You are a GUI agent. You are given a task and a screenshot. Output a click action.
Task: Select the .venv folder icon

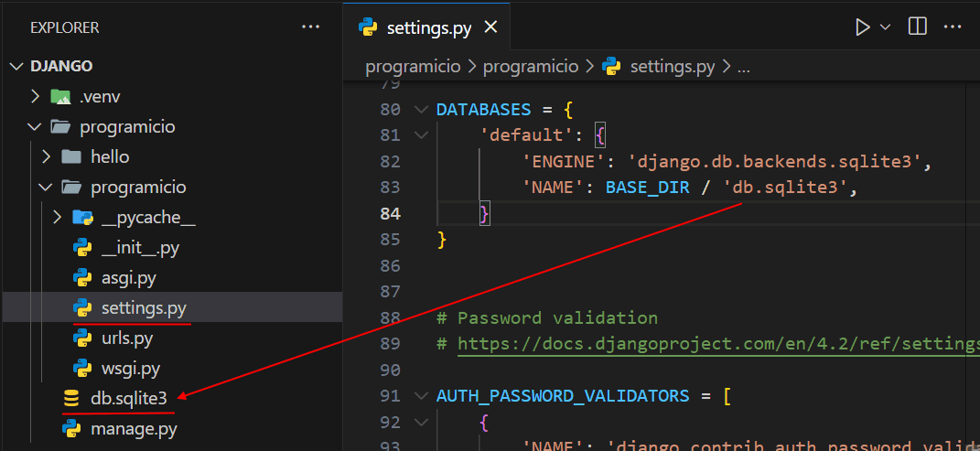click(x=60, y=97)
